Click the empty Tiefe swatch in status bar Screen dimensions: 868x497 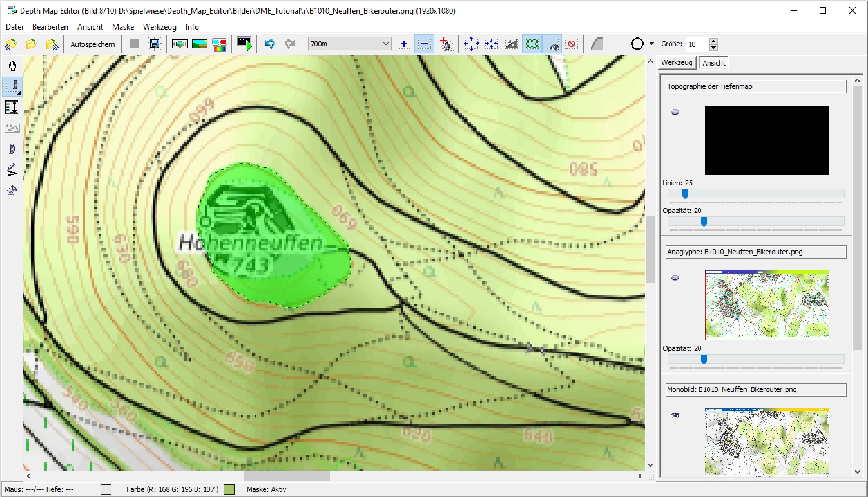[x=106, y=489]
